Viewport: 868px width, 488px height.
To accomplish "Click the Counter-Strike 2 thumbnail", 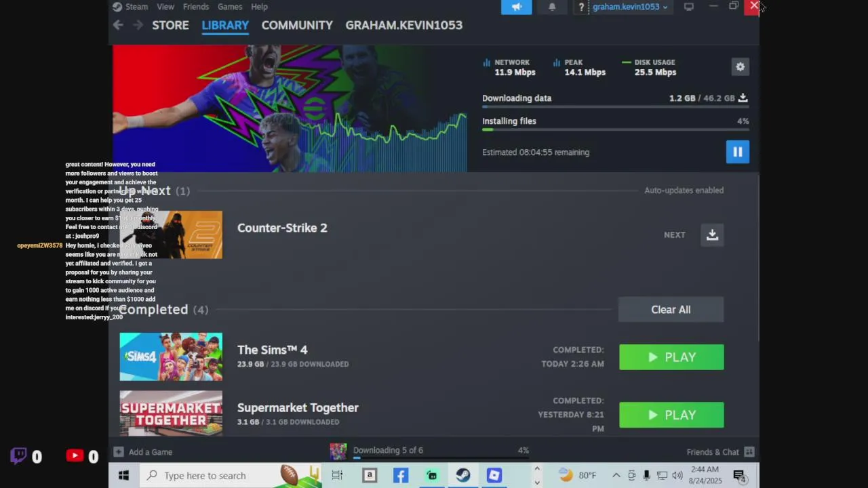I will pyautogui.click(x=171, y=235).
